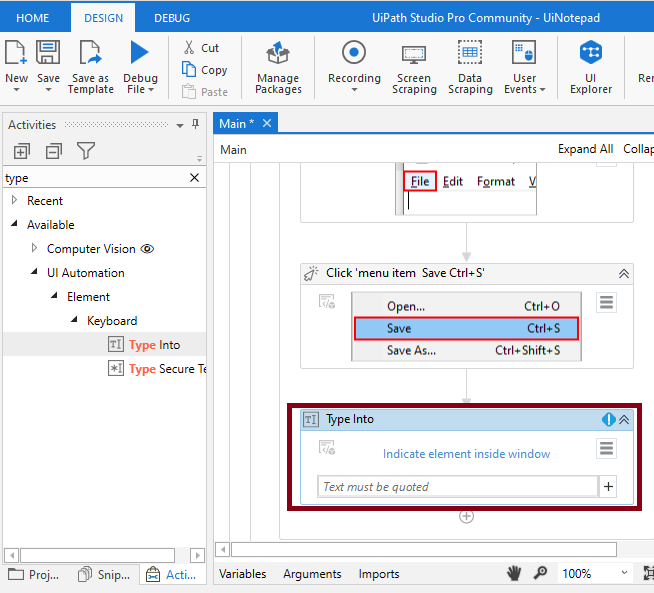Switch to DEBUG ribbon tab

[172, 18]
